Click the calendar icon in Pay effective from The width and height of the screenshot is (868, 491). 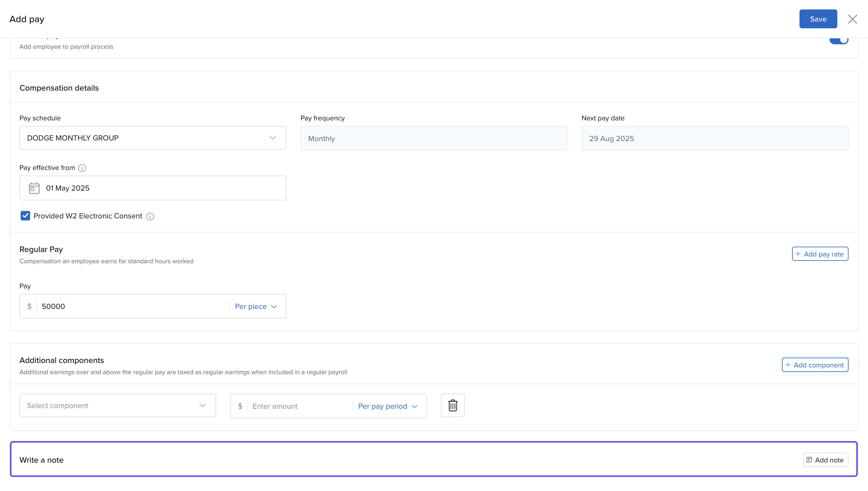coord(34,188)
